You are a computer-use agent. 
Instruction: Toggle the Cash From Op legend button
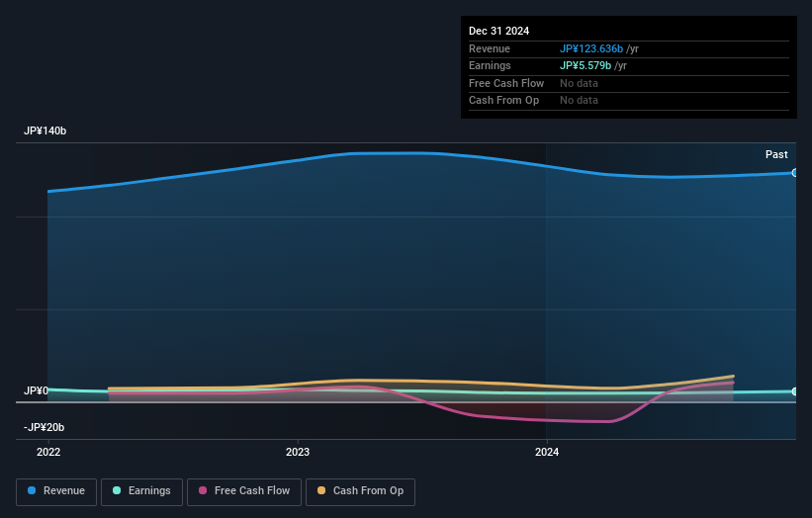click(360, 491)
